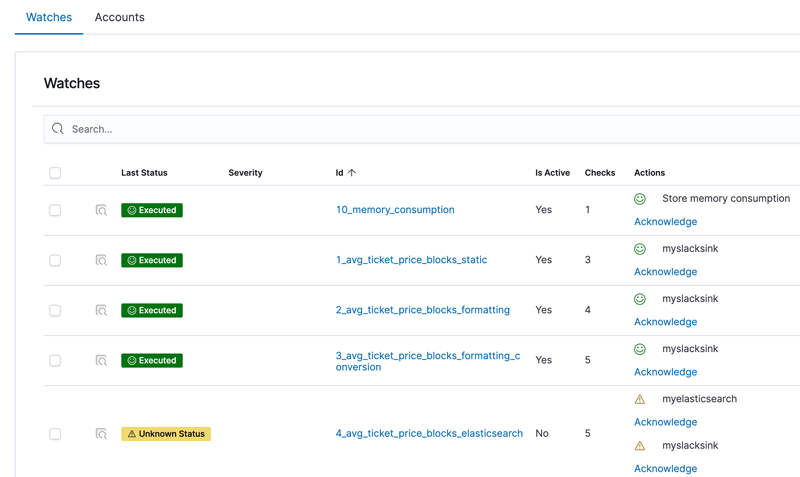Image resolution: width=800 pixels, height=477 pixels.
Task: Check the 10_memory_consumption row checkbox
Action: pyautogui.click(x=55, y=210)
